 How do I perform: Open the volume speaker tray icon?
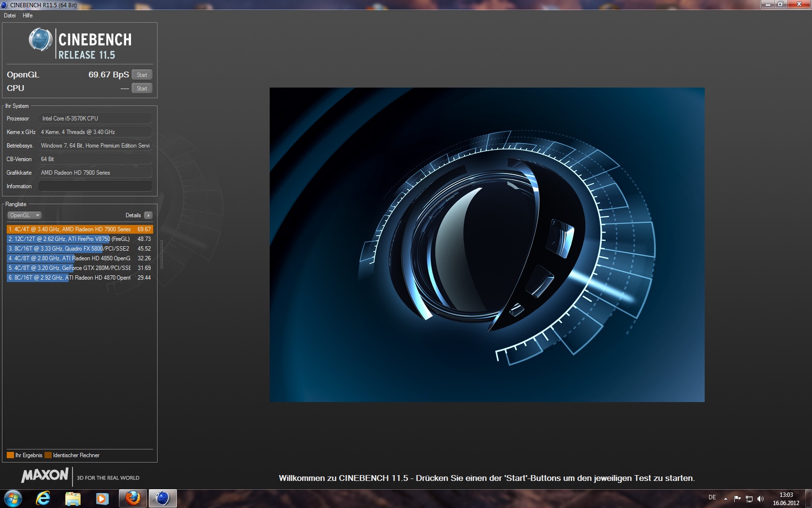(x=761, y=498)
